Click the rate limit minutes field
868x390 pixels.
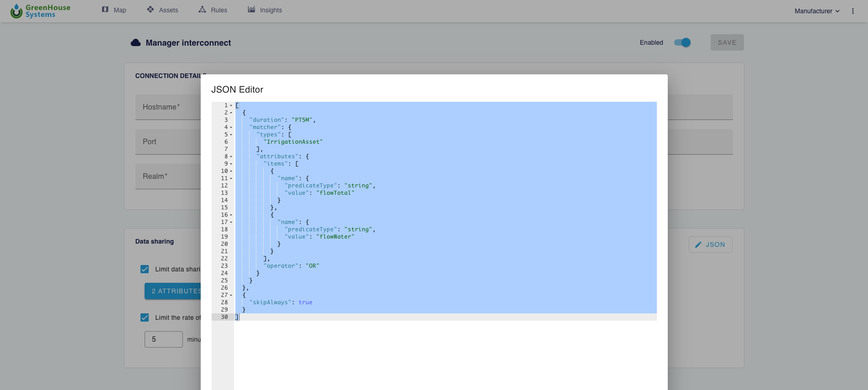click(163, 339)
